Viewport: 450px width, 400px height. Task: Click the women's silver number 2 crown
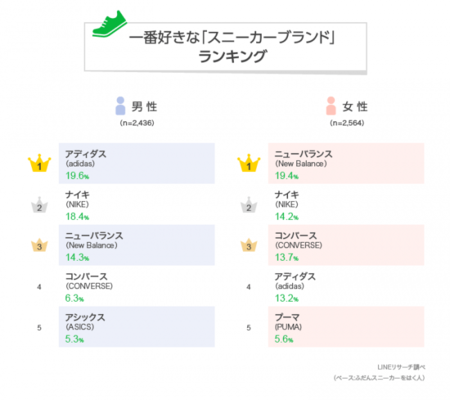click(x=249, y=205)
